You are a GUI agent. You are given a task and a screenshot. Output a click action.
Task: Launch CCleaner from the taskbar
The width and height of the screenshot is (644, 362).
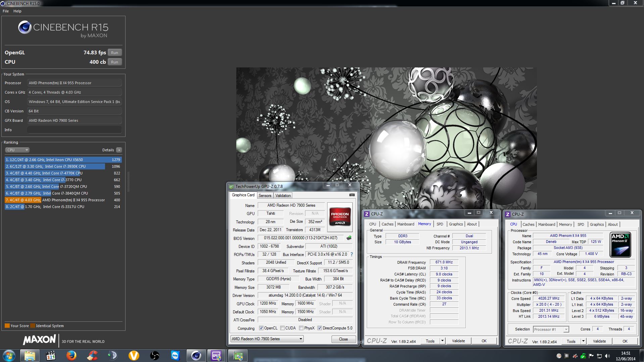pyautogui.click(x=92, y=356)
